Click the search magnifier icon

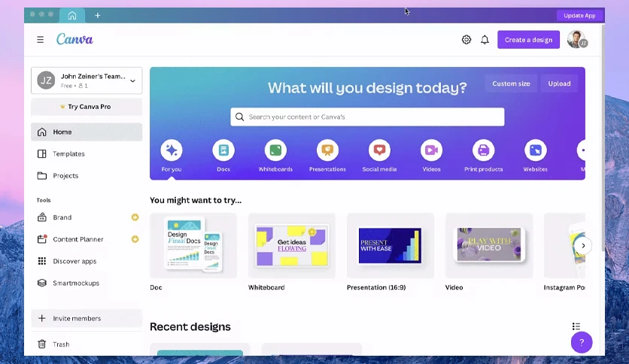point(239,117)
